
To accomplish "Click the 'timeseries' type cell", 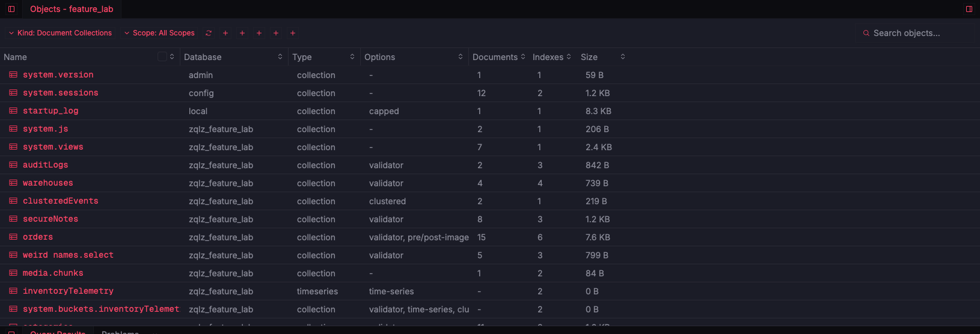I will coord(317,291).
